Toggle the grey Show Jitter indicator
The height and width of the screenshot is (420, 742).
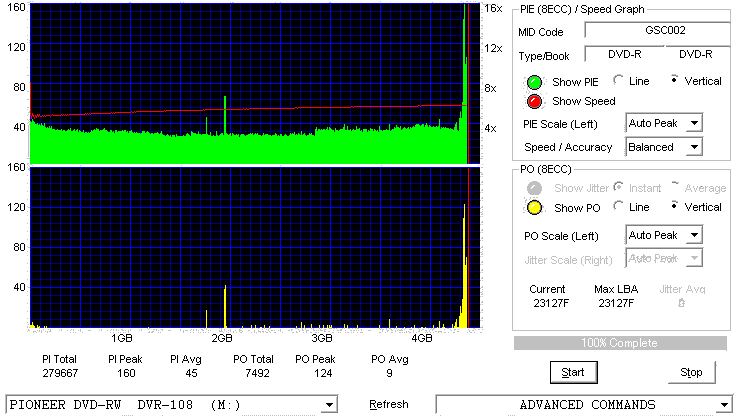click(534, 188)
